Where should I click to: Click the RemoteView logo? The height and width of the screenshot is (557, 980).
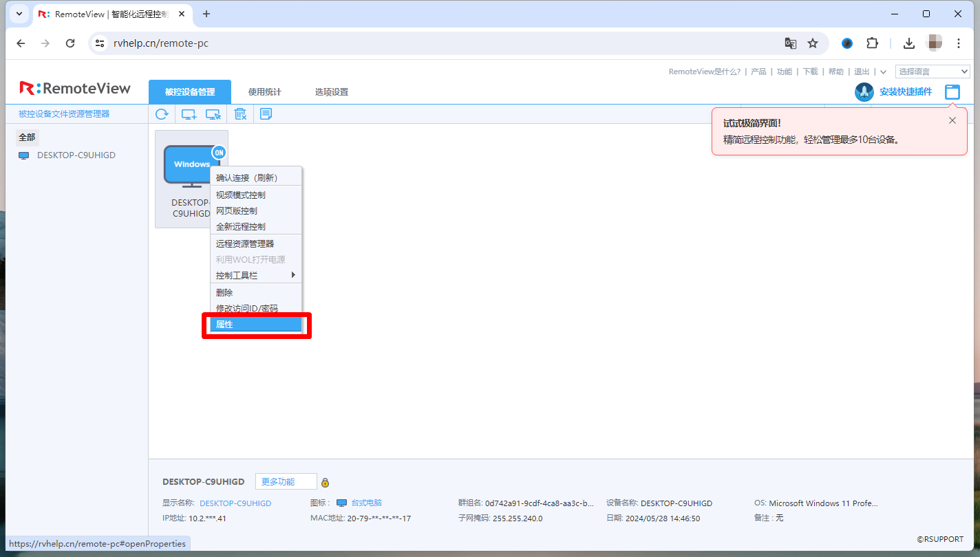click(x=75, y=88)
